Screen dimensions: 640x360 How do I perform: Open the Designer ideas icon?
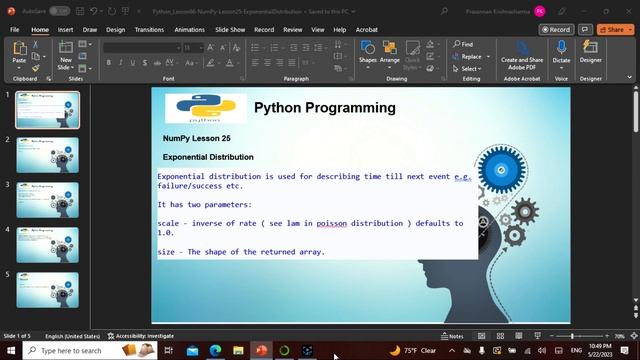(x=590, y=47)
